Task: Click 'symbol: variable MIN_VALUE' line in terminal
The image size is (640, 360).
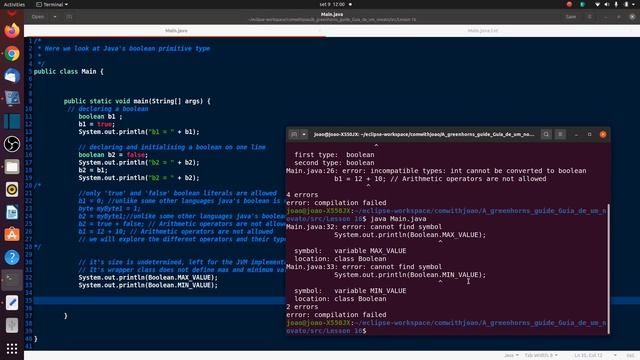Action: coord(350,291)
